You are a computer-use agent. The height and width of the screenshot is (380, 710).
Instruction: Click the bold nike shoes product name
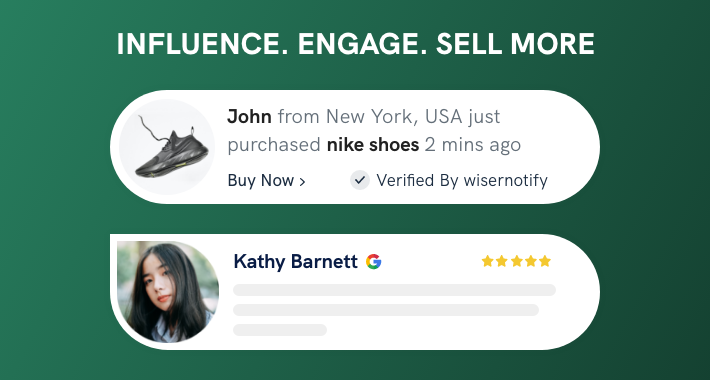coord(373,145)
